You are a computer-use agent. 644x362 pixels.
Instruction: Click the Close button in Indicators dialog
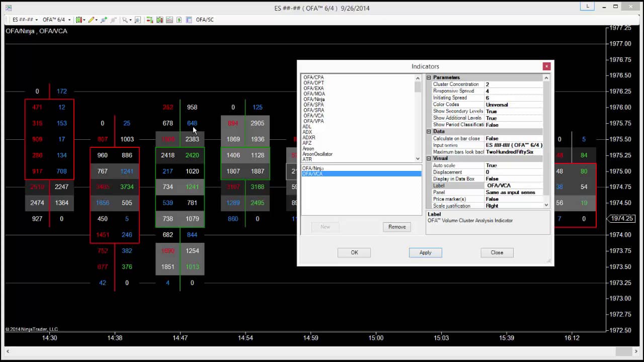point(497,252)
